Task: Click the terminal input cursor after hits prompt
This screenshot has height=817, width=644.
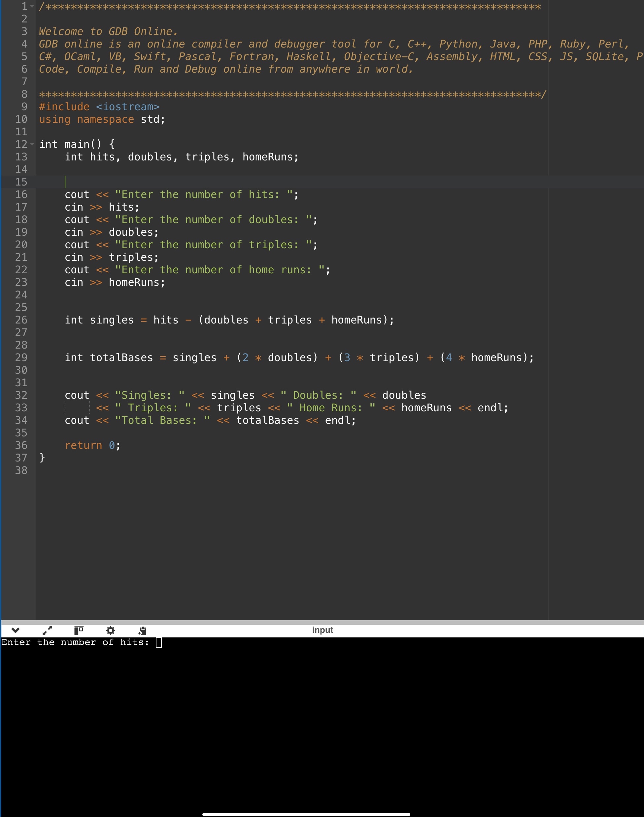Action: coord(158,642)
